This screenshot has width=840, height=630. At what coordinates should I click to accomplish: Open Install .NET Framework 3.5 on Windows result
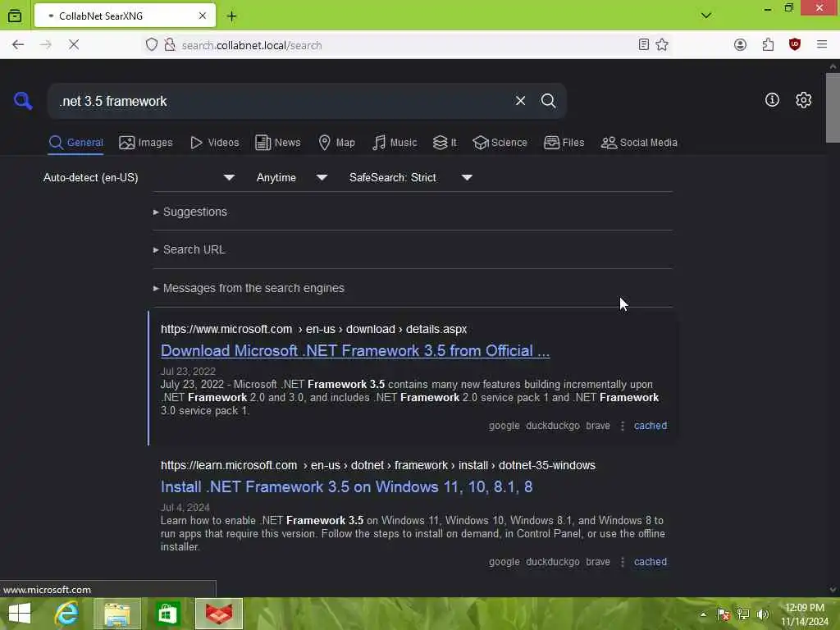pos(347,487)
